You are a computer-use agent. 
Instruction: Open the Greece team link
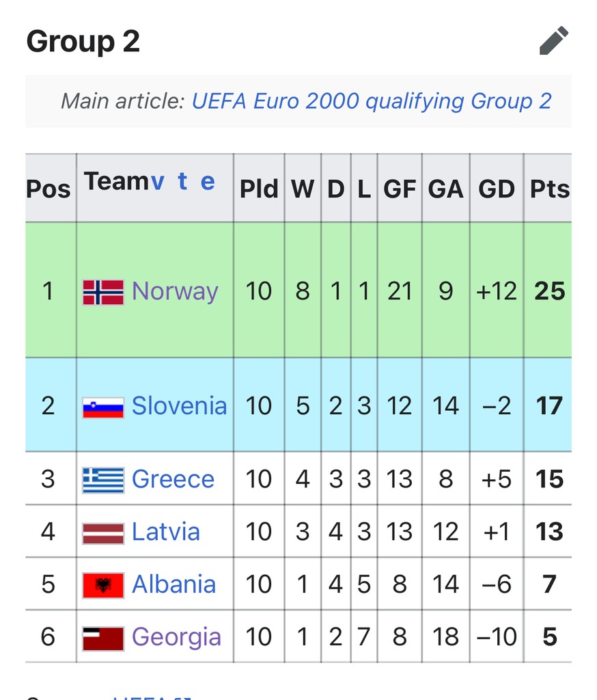pyautogui.click(x=173, y=479)
